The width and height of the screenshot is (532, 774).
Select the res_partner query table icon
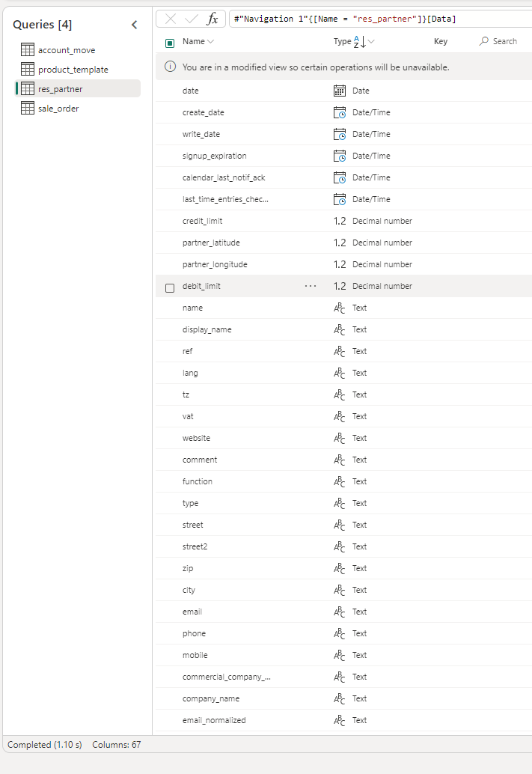point(28,88)
